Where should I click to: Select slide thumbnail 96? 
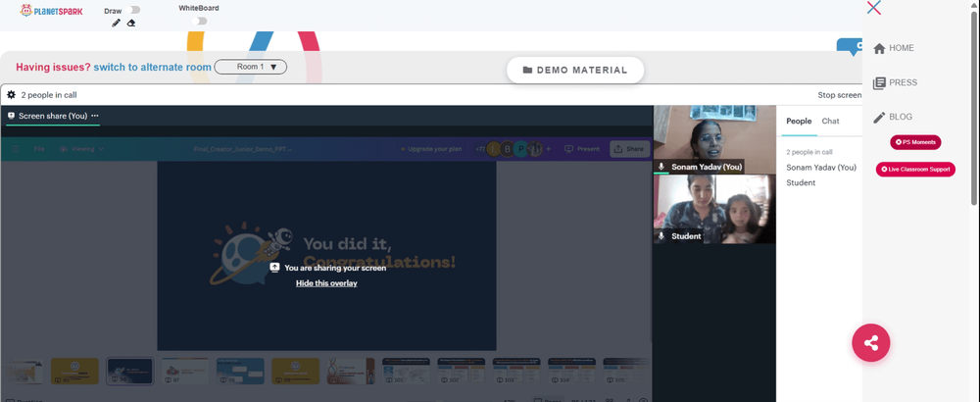click(x=130, y=371)
